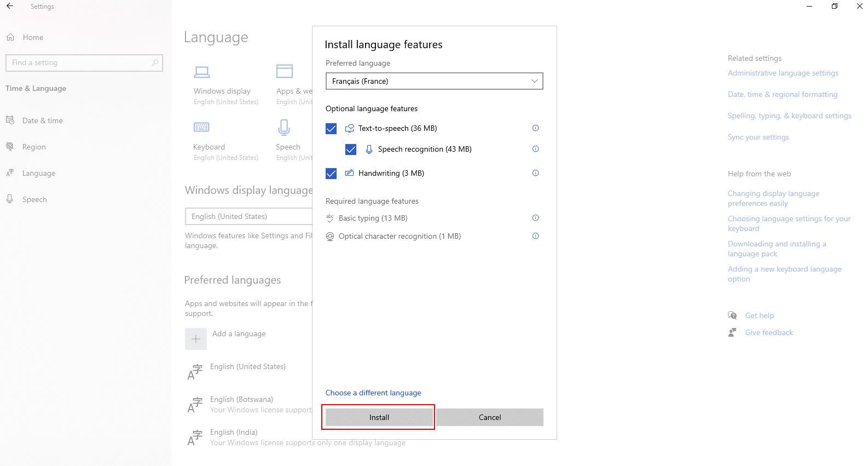
Task: Click info icon for Text-to-speech
Action: [x=536, y=128]
